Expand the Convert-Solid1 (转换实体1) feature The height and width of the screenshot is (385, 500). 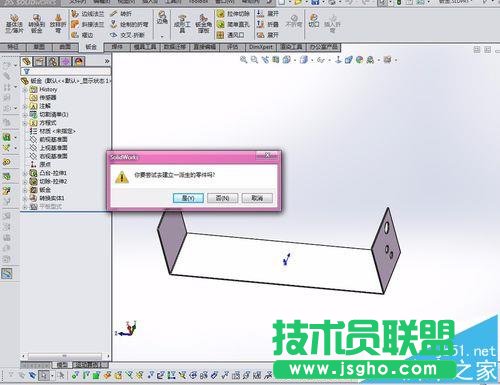click(25, 198)
